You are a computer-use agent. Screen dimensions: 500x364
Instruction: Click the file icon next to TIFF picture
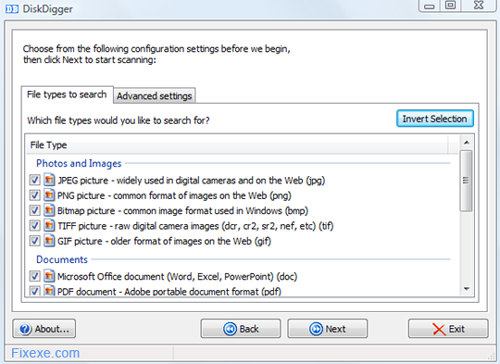[49, 225]
